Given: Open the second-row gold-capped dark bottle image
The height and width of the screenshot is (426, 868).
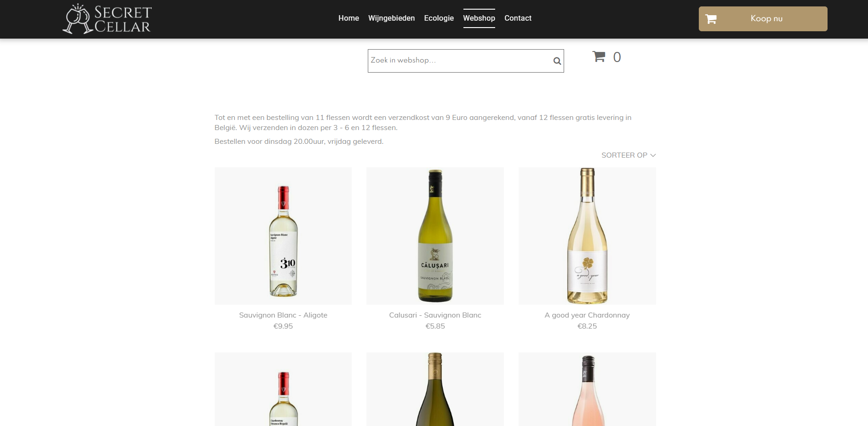Looking at the screenshot, I should point(435,389).
